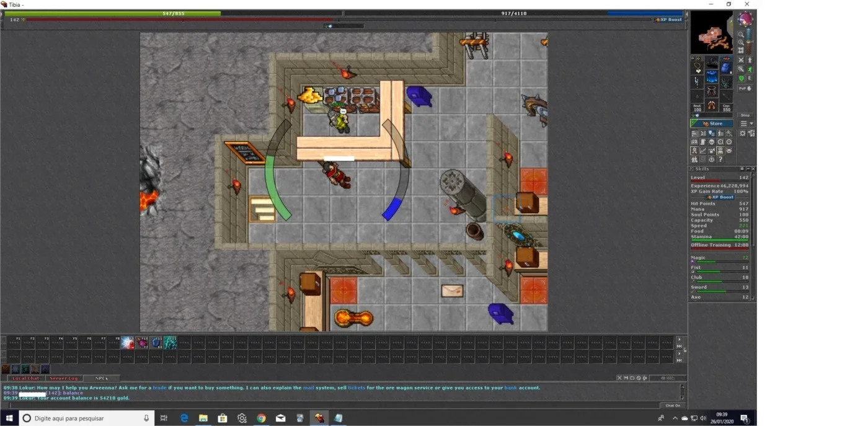Click the Stop button
This screenshot has width=868, height=426.
745,115
